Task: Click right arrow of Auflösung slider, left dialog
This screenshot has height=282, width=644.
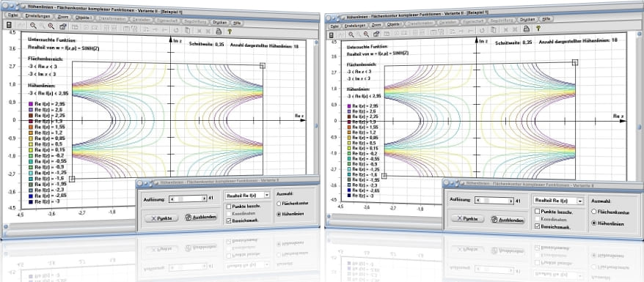Action: pos(204,198)
